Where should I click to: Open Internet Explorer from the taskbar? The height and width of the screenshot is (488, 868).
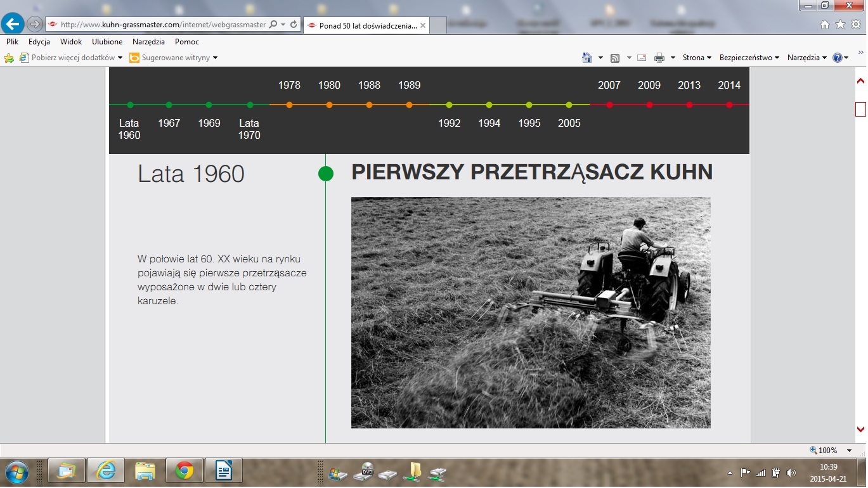[x=106, y=472]
